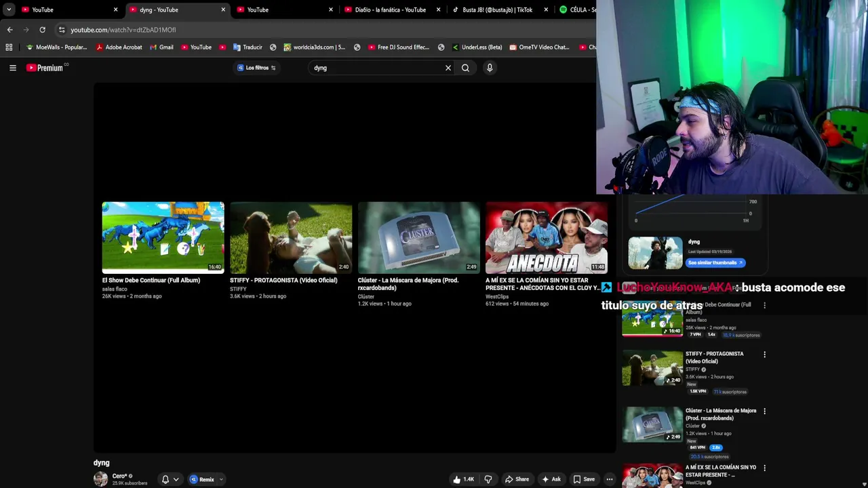Expand the Remix dropdown arrow

click(221, 479)
